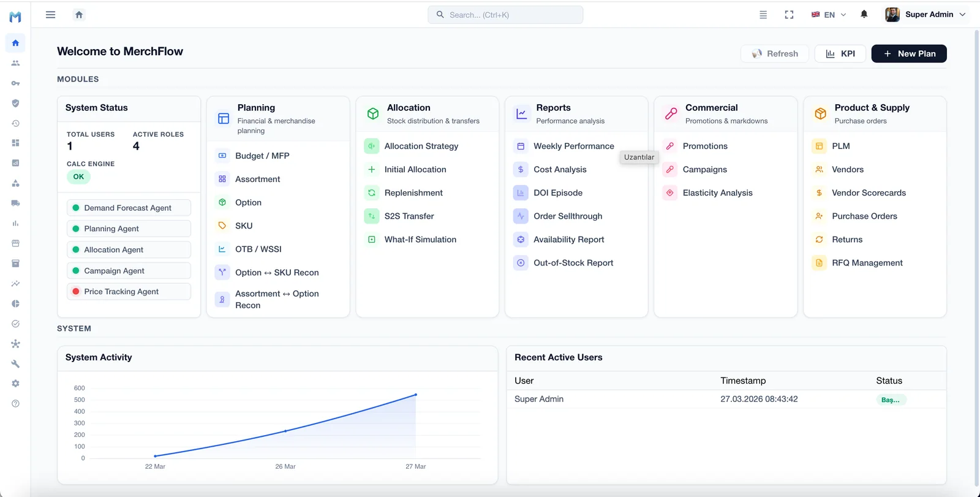Focus the Search input field
Image resolution: width=980 pixels, height=497 pixels.
pyautogui.click(x=505, y=15)
